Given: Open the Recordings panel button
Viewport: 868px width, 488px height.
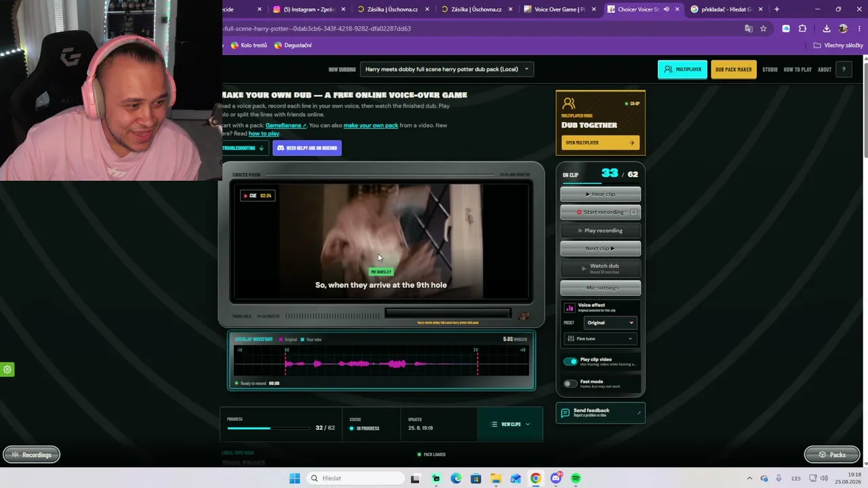Looking at the screenshot, I should [31, 455].
